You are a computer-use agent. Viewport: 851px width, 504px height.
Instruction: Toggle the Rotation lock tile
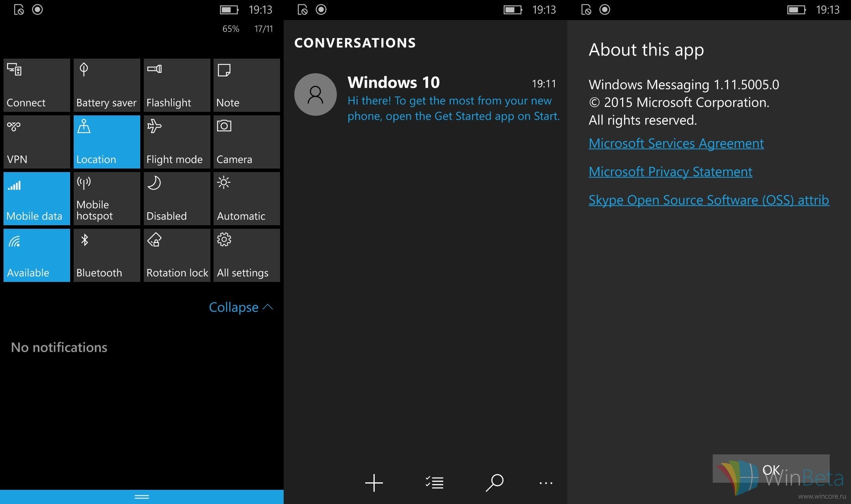[177, 256]
